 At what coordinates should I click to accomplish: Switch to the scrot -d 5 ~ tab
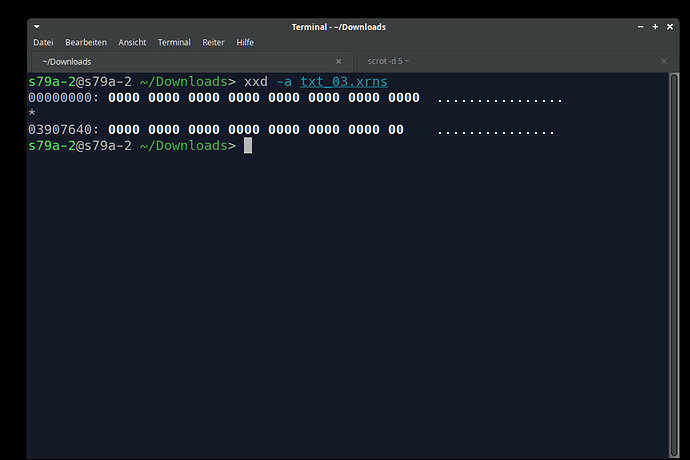[500, 61]
